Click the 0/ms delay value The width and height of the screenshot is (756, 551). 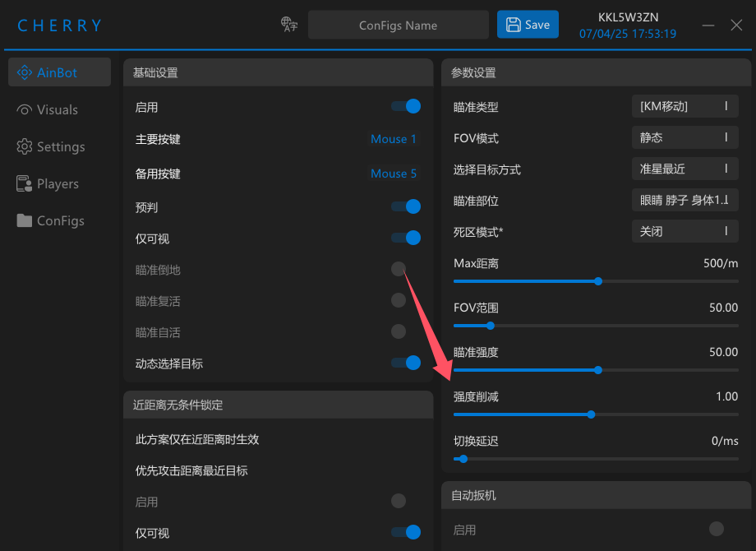725,441
